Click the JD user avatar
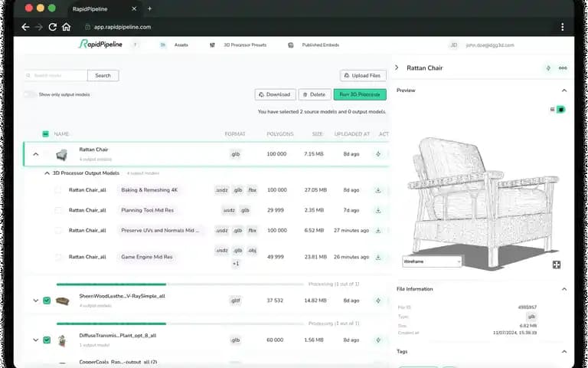 click(454, 45)
